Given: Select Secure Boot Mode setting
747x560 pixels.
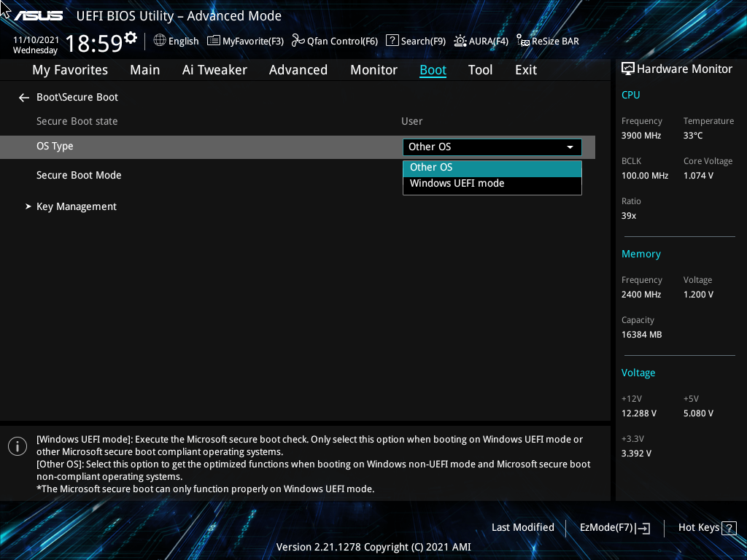Looking at the screenshot, I should (x=79, y=175).
